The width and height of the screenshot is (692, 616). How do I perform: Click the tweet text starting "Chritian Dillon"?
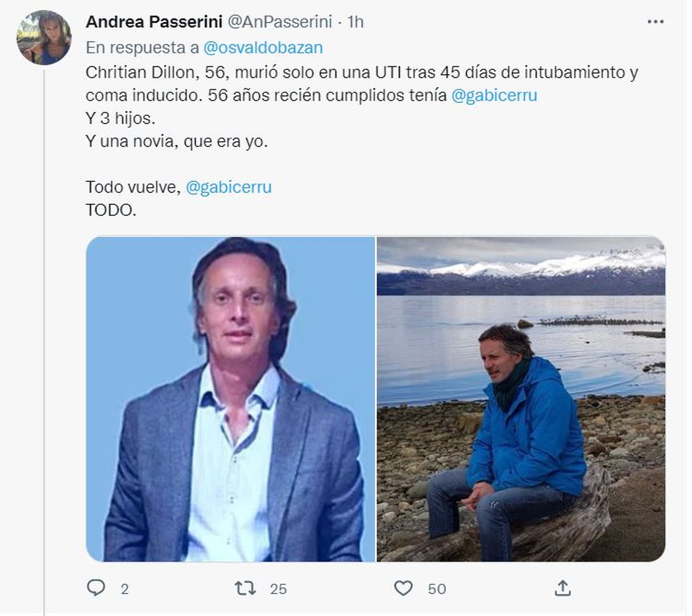point(361,73)
